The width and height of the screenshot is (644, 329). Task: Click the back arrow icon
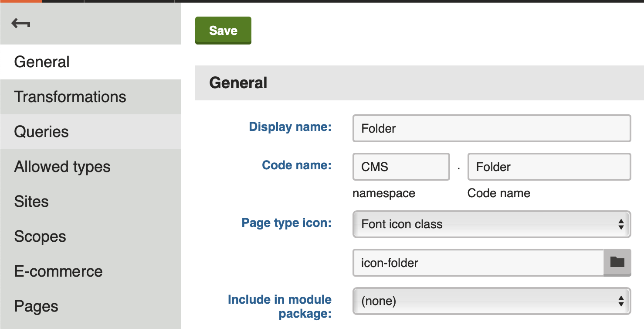point(21,24)
